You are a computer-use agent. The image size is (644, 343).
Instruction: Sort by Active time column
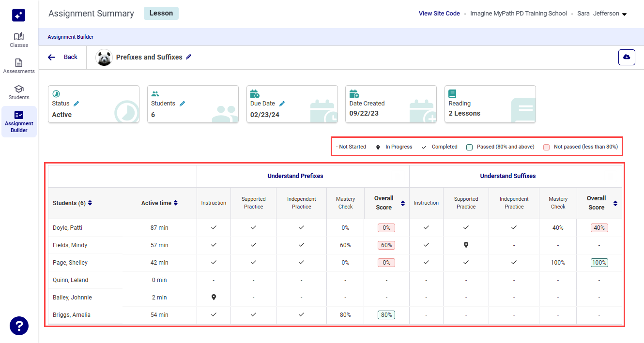coord(176,203)
